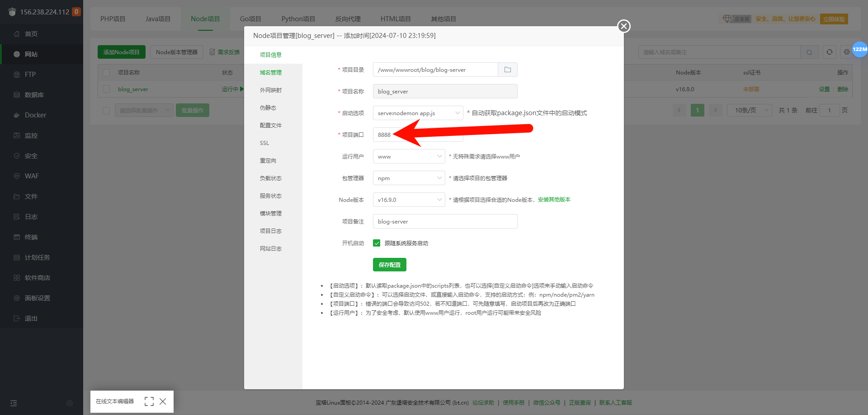The width and height of the screenshot is (868, 415).
Task: Switch to Go项目 tab
Action: point(250,19)
